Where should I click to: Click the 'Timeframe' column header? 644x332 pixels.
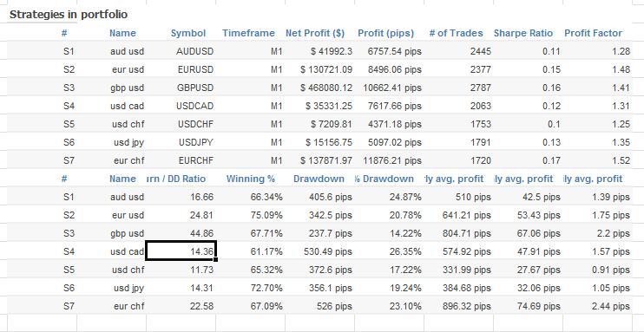tap(248, 33)
